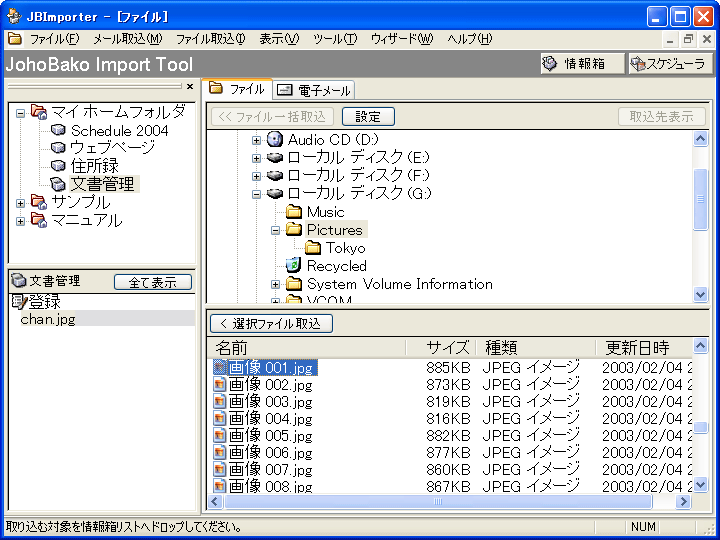The height and width of the screenshot is (540, 720).
Task: Open the スケジューラ scheduler button
Action: pos(671,64)
